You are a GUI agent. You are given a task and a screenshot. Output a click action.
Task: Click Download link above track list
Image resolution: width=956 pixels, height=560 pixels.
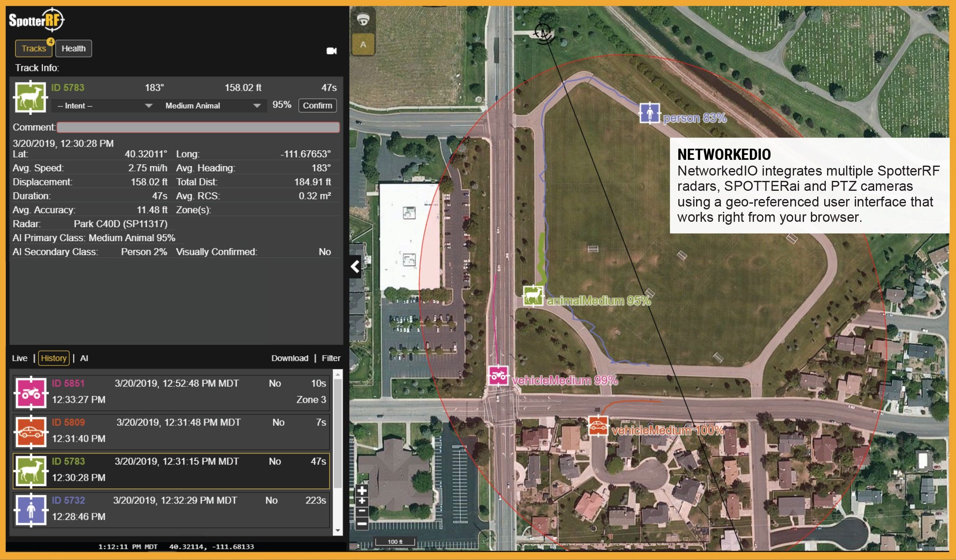pyautogui.click(x=290, y=358)
